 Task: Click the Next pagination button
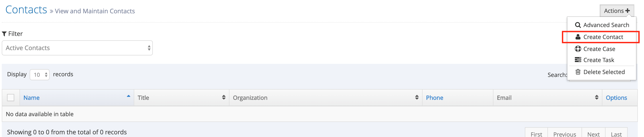tap(593, 134)
